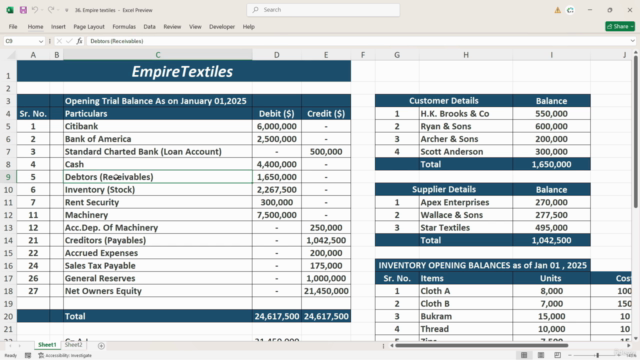Open the File menu
This screenshot has height=360, width=640.
click(x=13, y=27)
